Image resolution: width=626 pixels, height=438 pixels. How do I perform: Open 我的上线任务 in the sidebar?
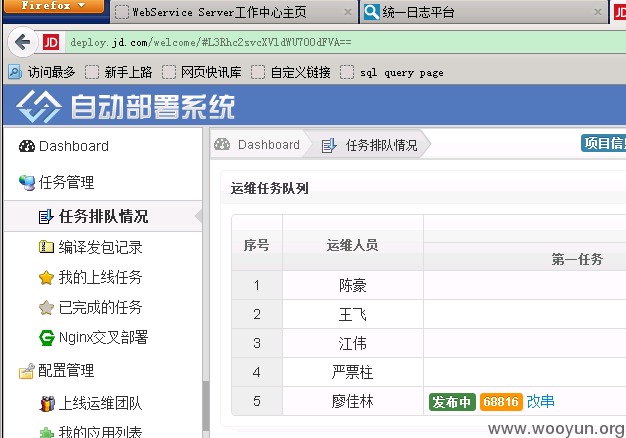[x=101, y=277]
